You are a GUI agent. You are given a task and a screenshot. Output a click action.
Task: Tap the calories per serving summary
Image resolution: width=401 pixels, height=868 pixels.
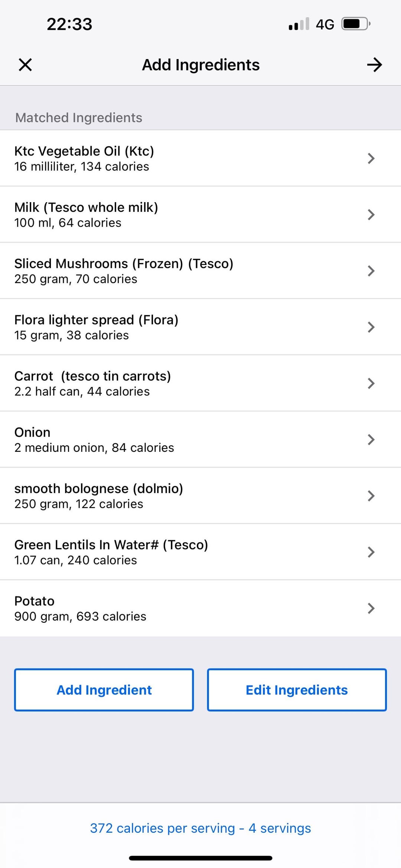[200, 828]
